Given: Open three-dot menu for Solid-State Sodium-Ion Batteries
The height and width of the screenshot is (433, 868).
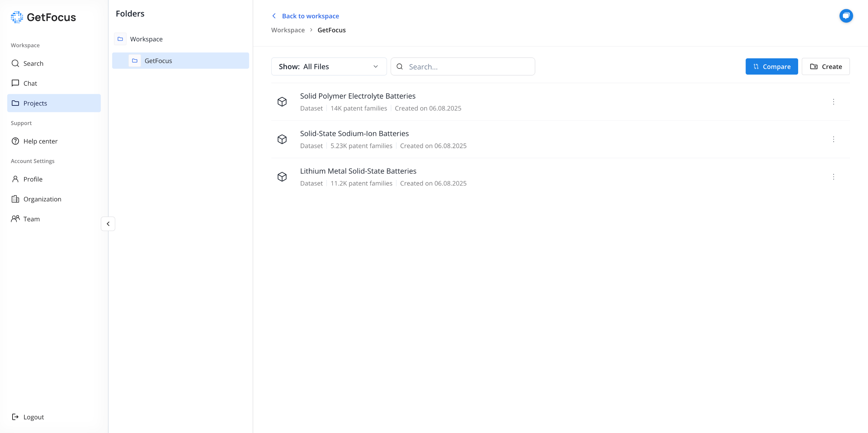Looking at the screenshot, I should (x=833, y=139).
